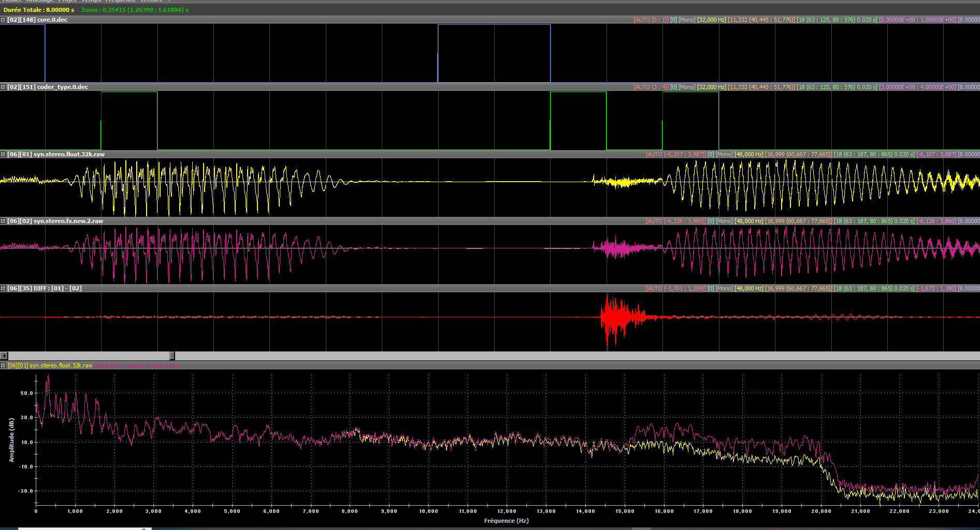Select yellow syn.stereo.float.32k.raw label in spectrum legend
The width and height of the screenshot is (980, 530).
pyautogui.click(x=50, y=365)
